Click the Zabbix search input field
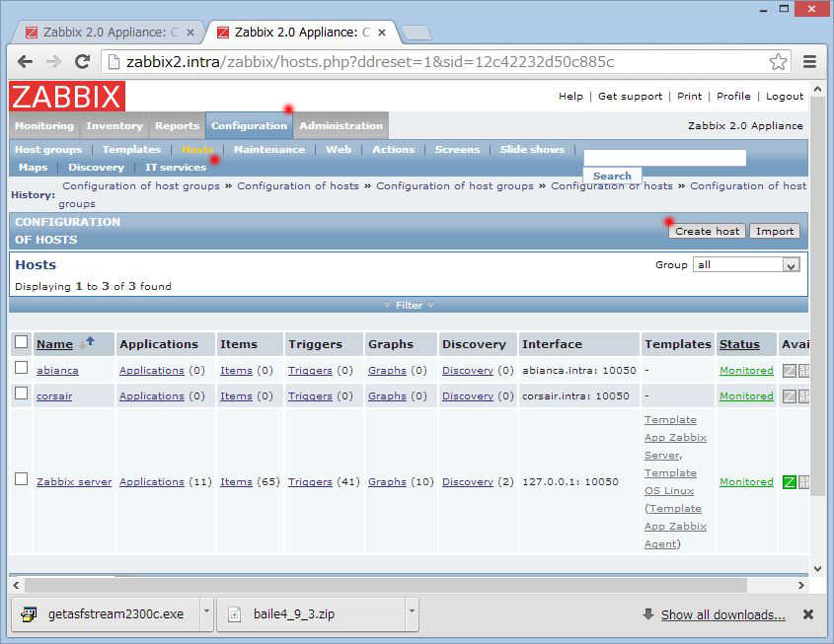The width and height of the screenshot is (834, 644). pyautogui.click(x=665, y=158)
